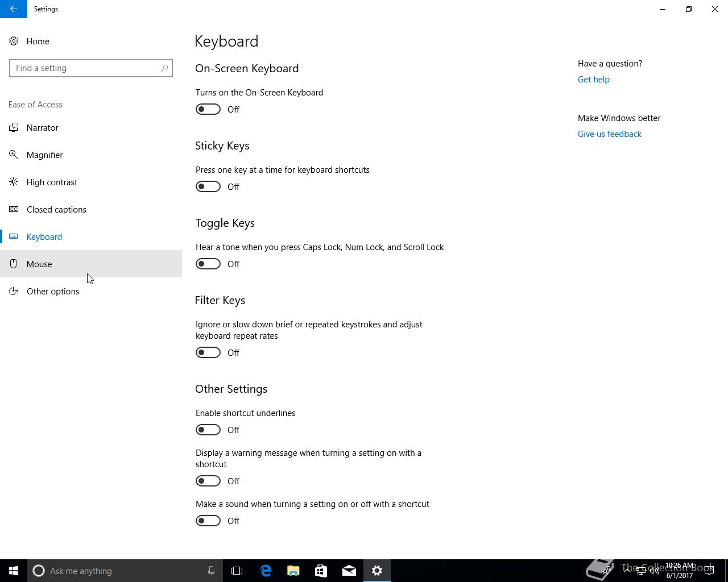
Task: Open the High contrast section
Action: coord(52,182)
